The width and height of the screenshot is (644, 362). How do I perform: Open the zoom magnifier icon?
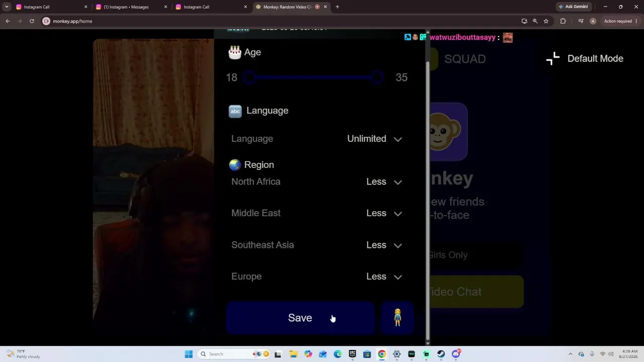[535, 21]
